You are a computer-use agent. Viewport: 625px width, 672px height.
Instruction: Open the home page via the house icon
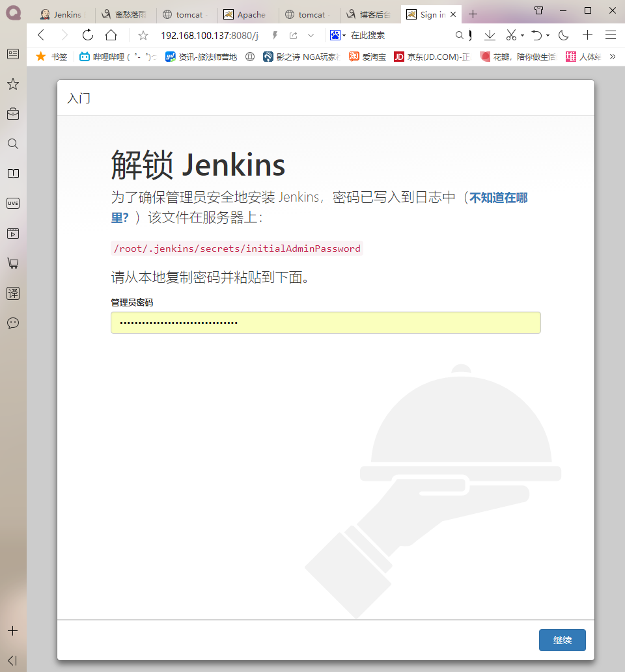pos(111,35)
